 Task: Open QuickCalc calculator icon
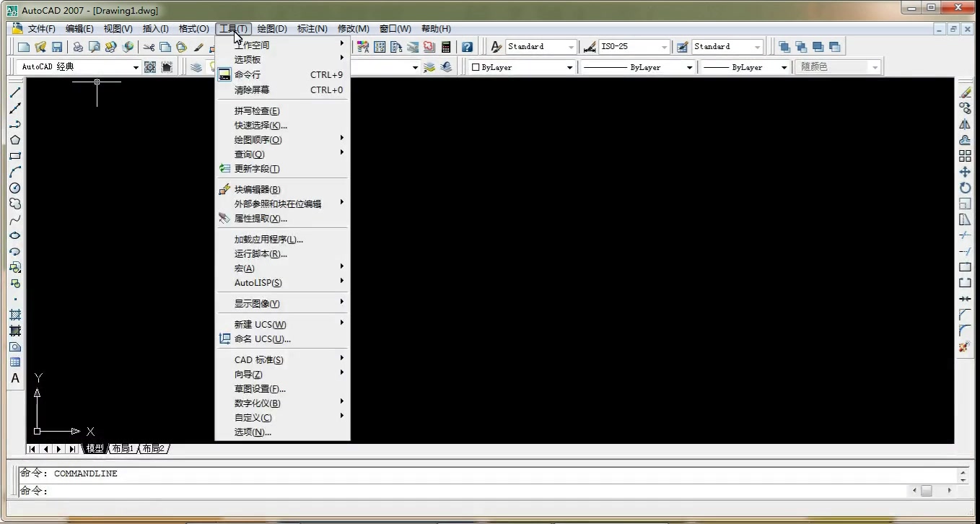(447, 47)
